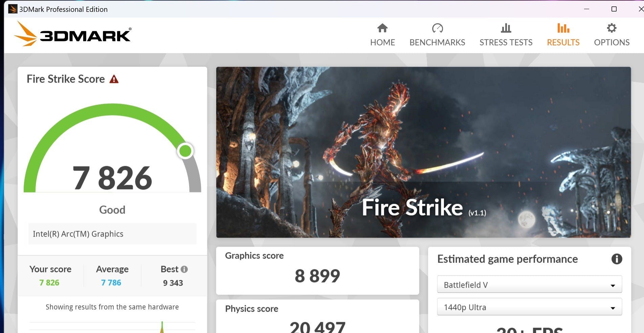
Task: Click the Intel(R) Arc(TM) Graphics field
Action: [x=112, y=234]
